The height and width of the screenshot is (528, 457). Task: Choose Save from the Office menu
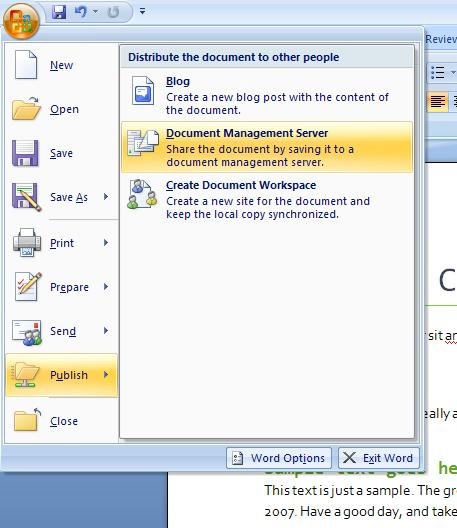click(x=62, y=153)
